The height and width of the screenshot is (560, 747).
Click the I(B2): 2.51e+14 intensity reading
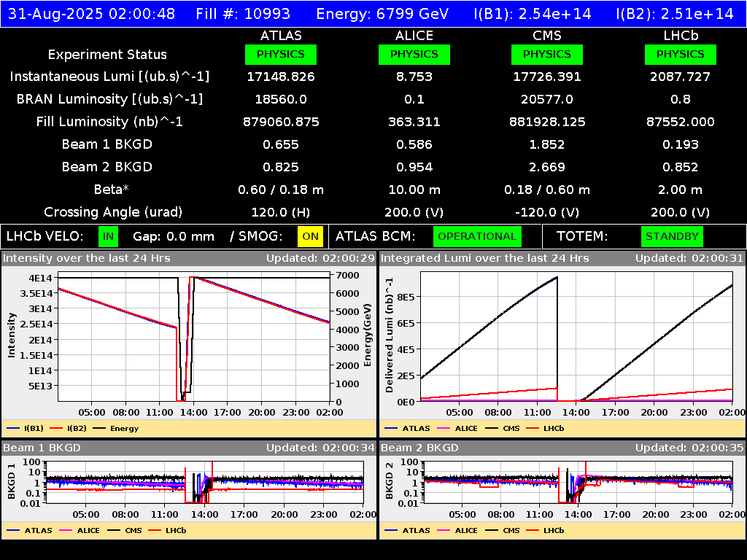tap(675, 14)
